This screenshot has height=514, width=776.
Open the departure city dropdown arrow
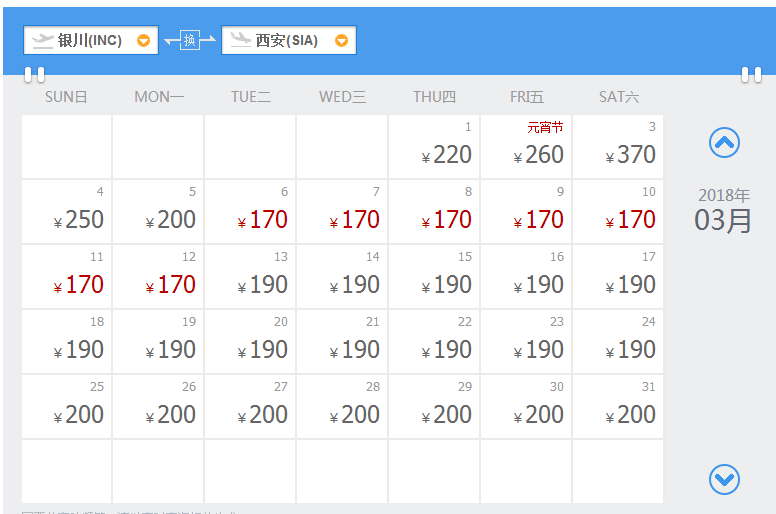point(143,41)
